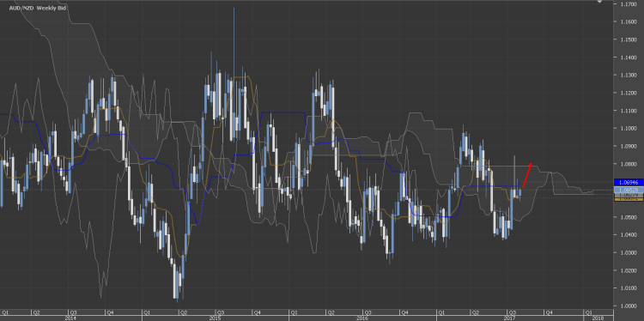
Task: Select the 2018 year label on timeline
Action: pyautogui.click(x=598, y=318)
